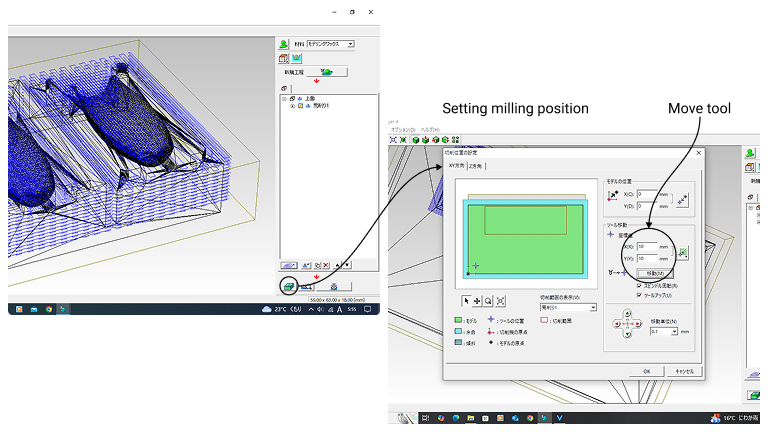Click the third green cube view icon
The height and width of the screenshot is (432, 768).
tap(435, 140)
